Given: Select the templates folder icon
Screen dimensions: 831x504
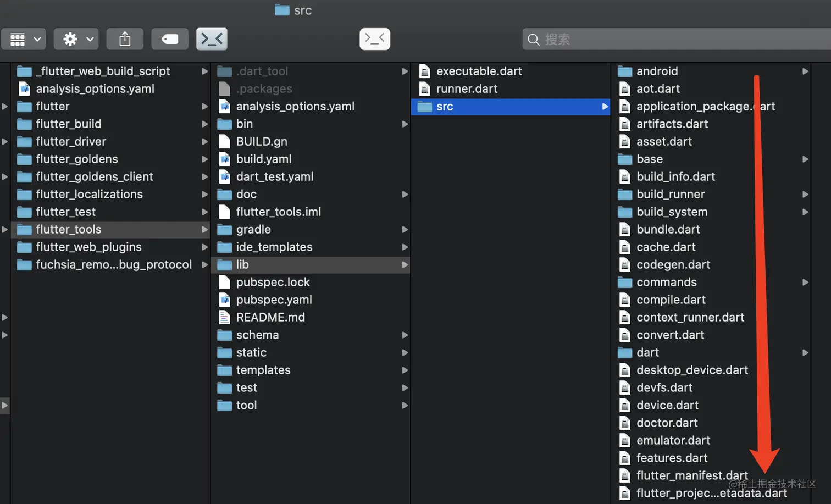Looking at the screenshot, I should (224, 370).
